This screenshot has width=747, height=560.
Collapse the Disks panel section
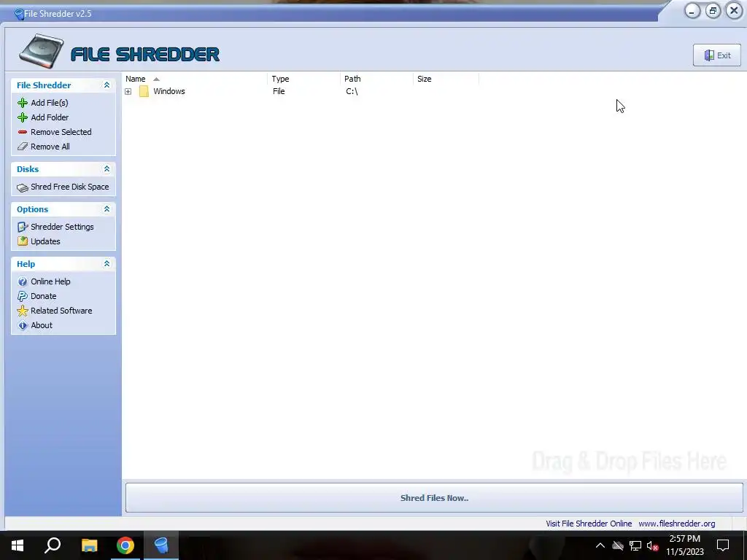point(107,169)
